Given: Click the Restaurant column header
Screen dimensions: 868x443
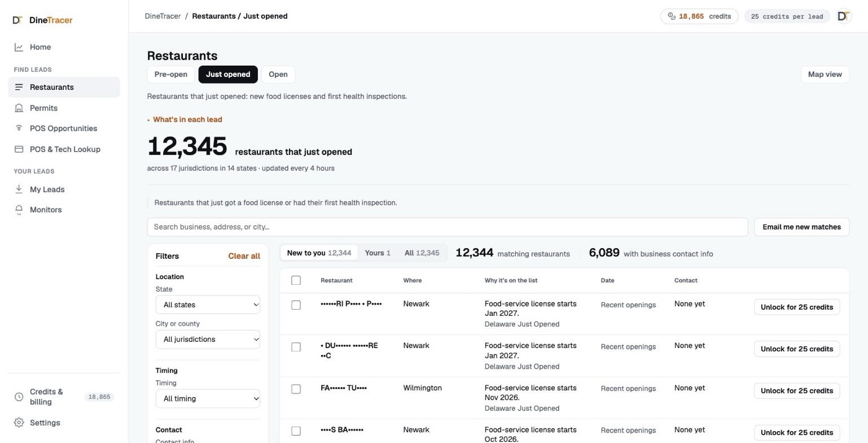Looking at the screenshot, I should point(337,280).
